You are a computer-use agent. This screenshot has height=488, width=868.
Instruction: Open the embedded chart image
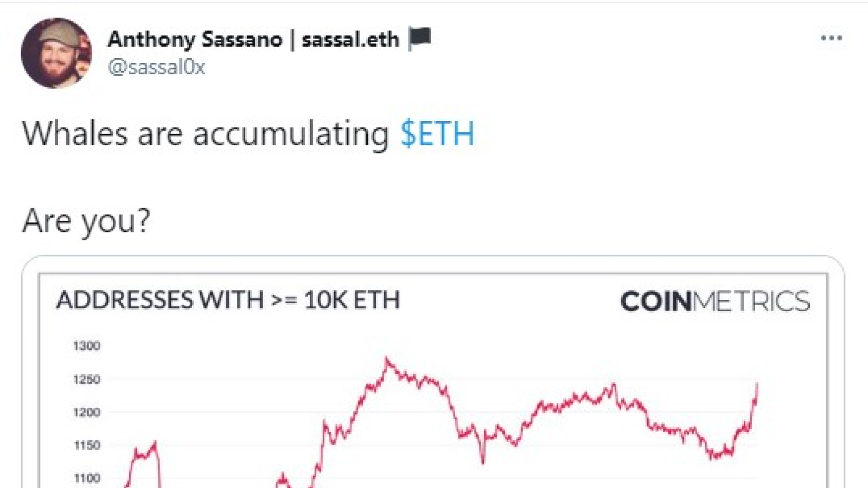[433, 380]
